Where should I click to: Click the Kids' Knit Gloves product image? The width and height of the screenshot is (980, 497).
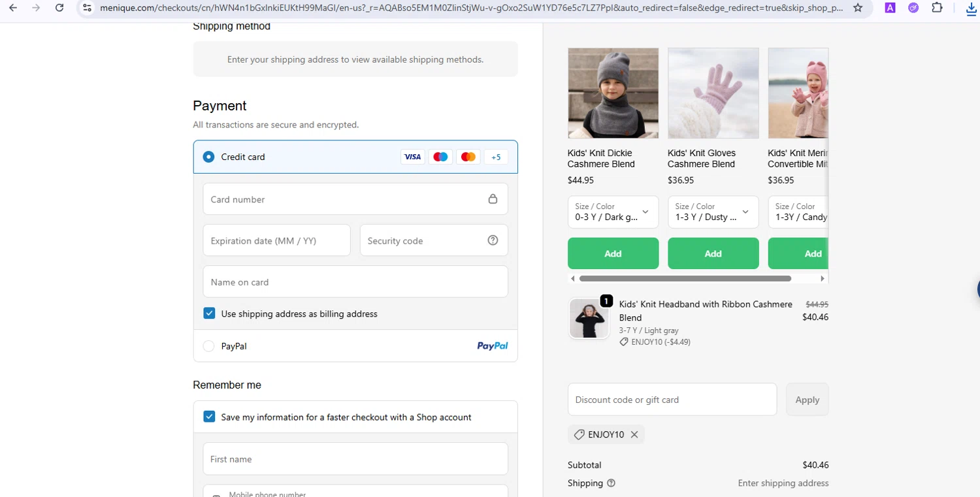(713, 93)
